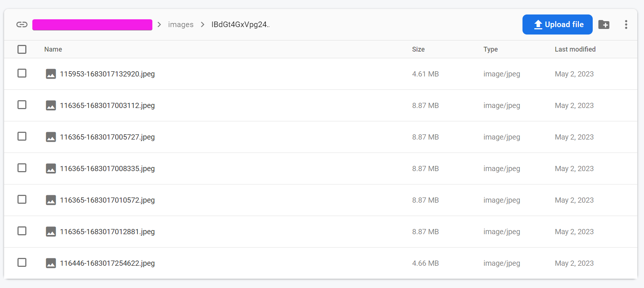Click May 2, 2023 date of 116446-1683017254622.jpeg
The image size is (644, 288).
pyautogui.click(x=574, y=263)
